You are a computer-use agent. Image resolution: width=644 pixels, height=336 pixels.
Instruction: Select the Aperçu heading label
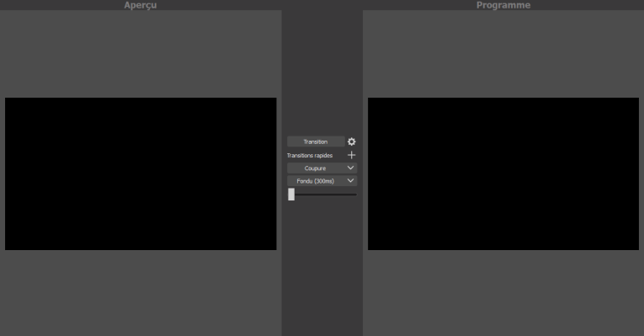(x=141, y=5)
